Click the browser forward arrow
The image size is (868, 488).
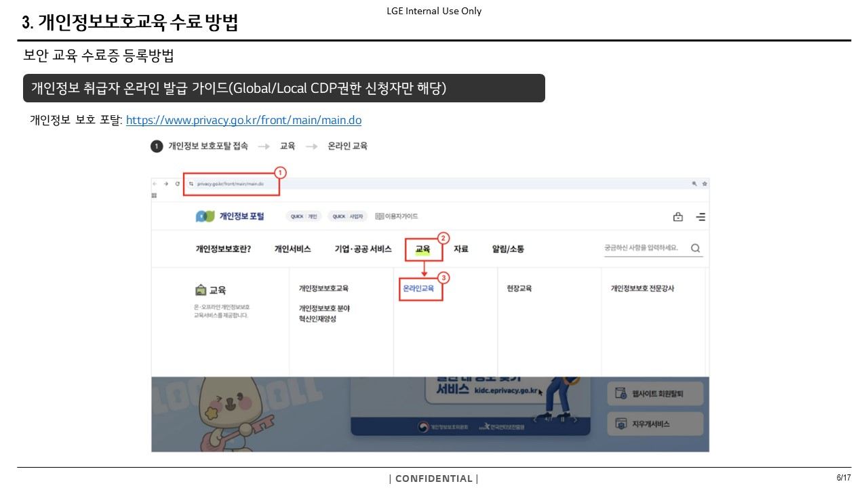click(x=165, y=184)
